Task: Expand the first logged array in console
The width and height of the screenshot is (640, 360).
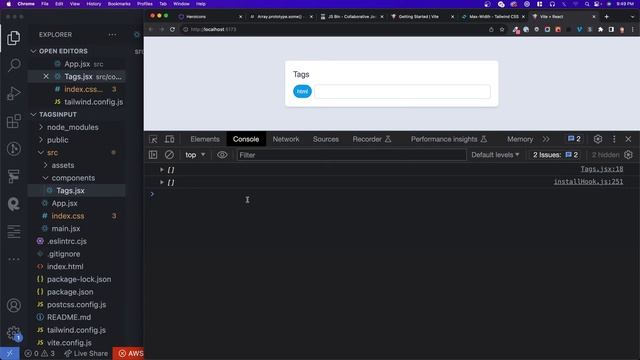Action: pyautogui.click(x=162, y=169)
